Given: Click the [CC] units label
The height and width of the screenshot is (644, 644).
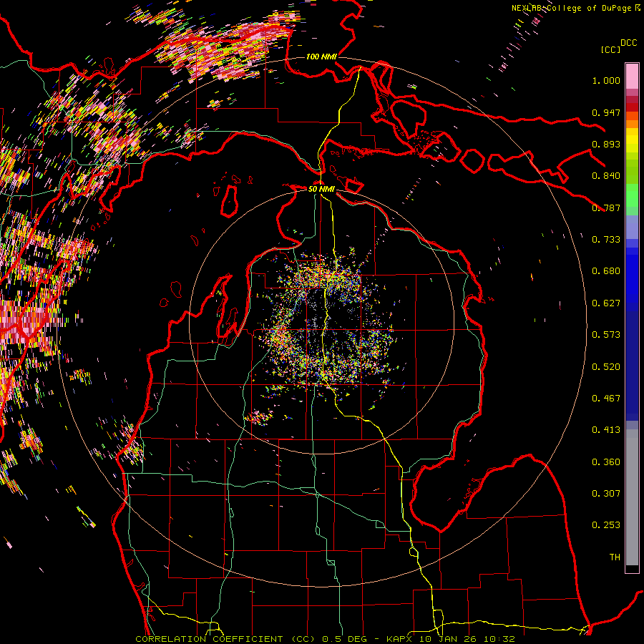Looking at the screenshot, I should [x=610, y=49].
